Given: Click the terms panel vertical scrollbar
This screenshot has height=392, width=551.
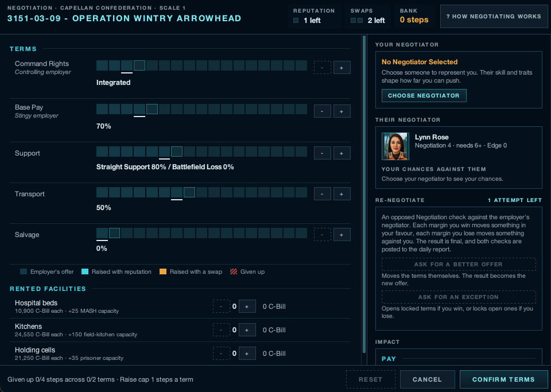Looking at the screenshot, I should [x=364, y=194].
